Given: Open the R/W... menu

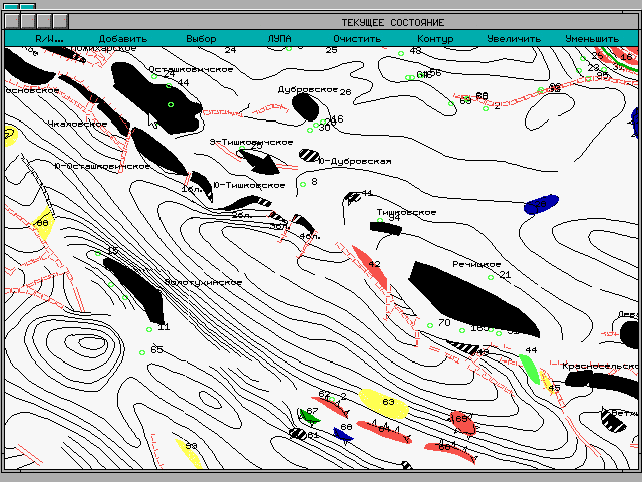Looking at the screenshot, I should pyautogui.click(x=50, y=39).
